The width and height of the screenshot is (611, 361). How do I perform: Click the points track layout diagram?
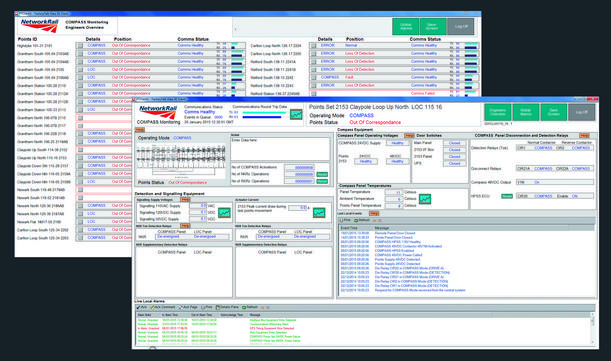181,161
